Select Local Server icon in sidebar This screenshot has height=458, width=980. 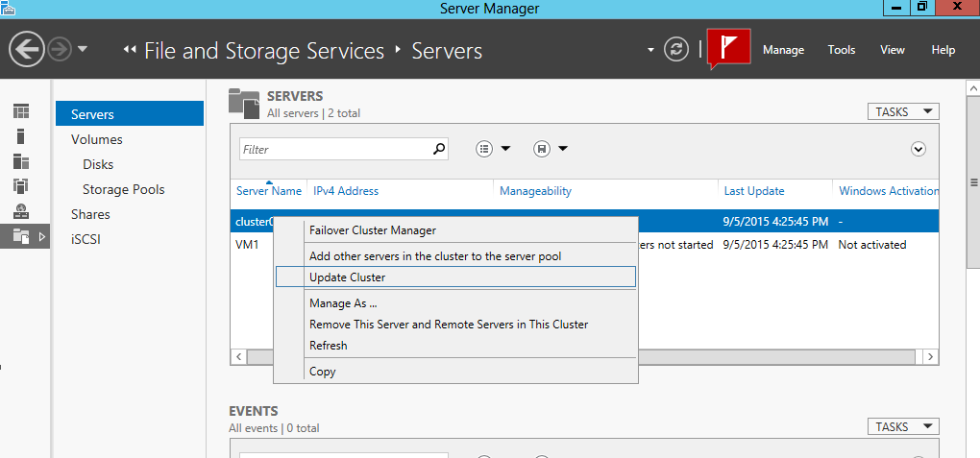pyautogui.click(x=21, y=137)
